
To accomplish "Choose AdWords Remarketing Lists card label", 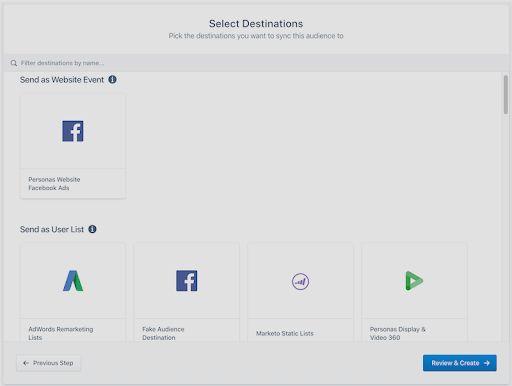I will [x=61, y=333].
